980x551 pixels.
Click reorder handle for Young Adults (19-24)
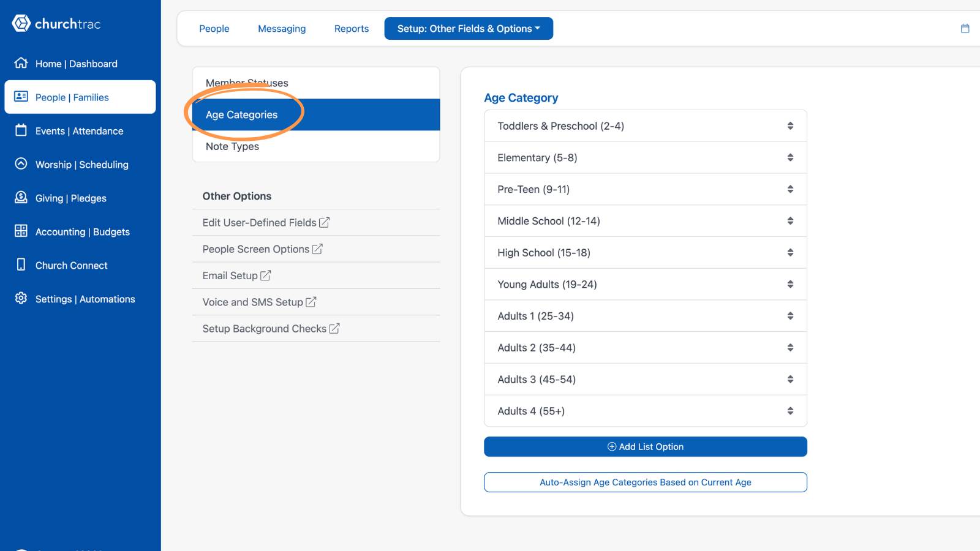tap(790, 284)
